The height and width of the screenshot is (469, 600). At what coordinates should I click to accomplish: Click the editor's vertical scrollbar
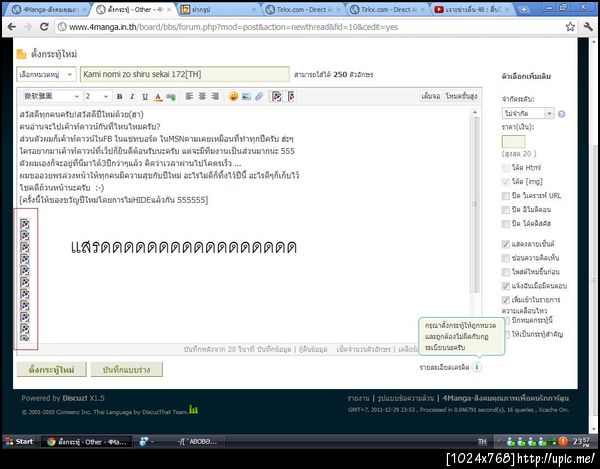(x=475, y=205)
